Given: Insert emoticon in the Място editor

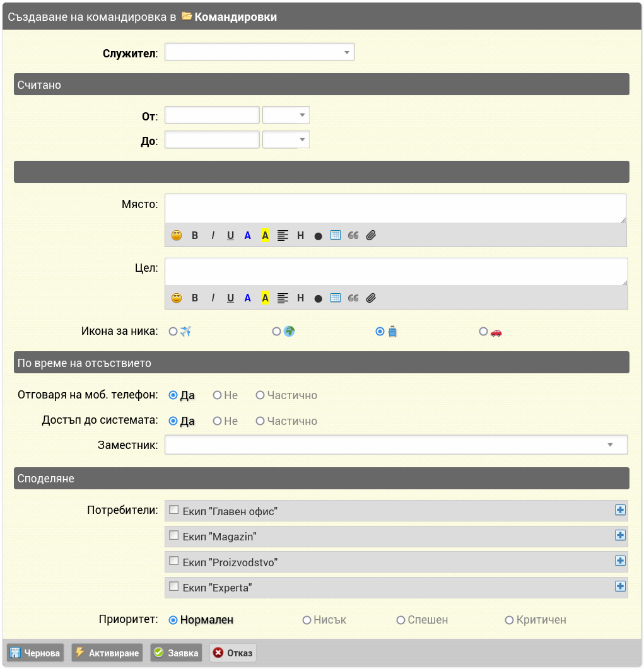Looking at the screenshot, I should 176,236.
